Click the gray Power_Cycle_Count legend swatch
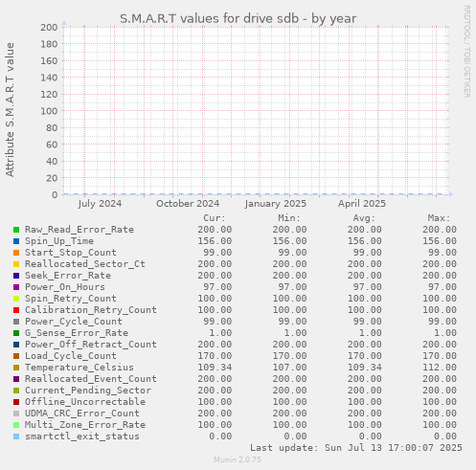Image resolution: width=476 pixels, height=470 pixels. (16, 322)
